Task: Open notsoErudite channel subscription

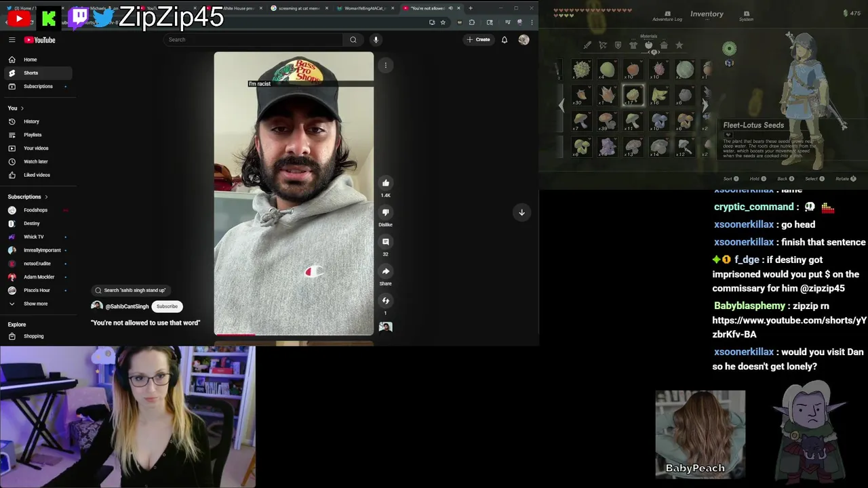Action: (x=38, y=264)
